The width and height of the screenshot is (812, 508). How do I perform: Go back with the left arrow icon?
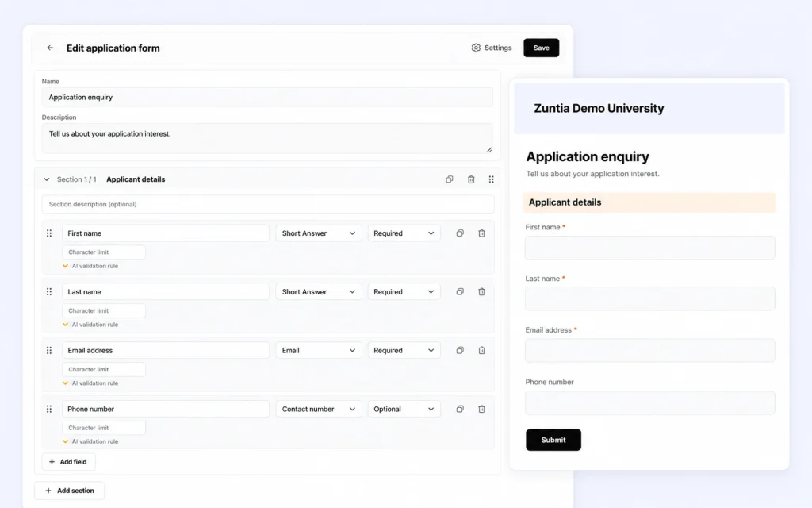50,48
